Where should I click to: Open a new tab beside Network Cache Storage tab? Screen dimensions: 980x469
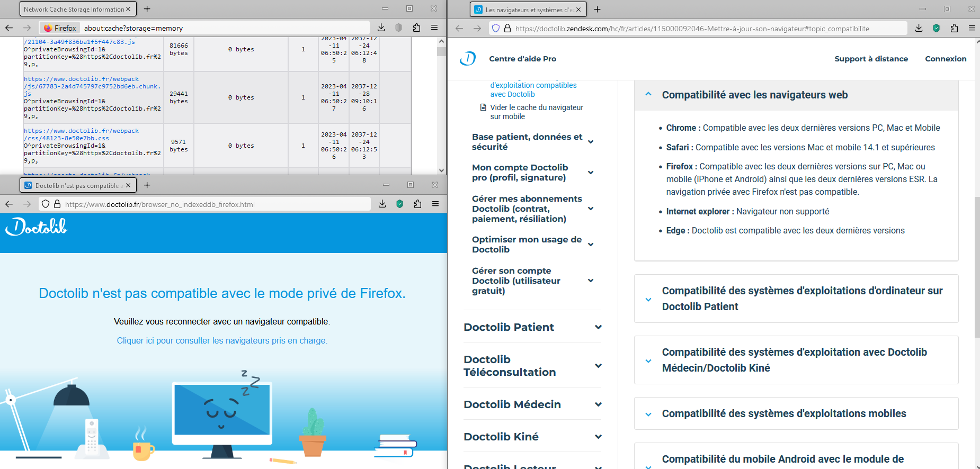[147, 9]
